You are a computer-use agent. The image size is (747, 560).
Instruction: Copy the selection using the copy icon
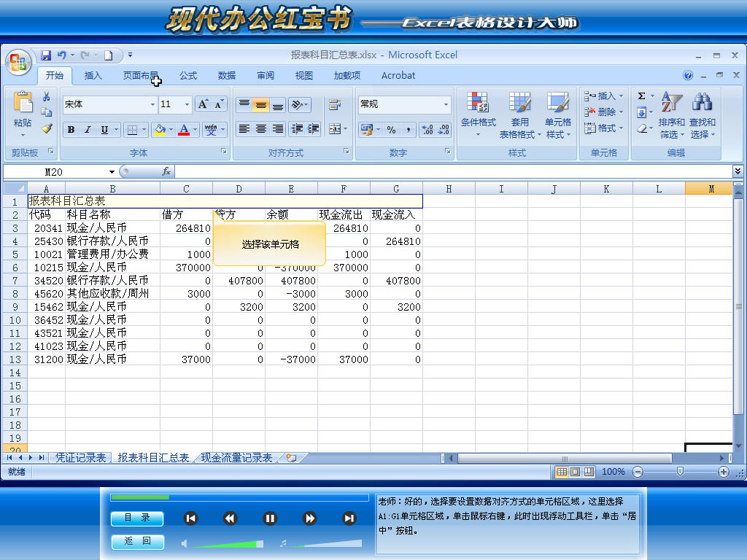[46, 112]
